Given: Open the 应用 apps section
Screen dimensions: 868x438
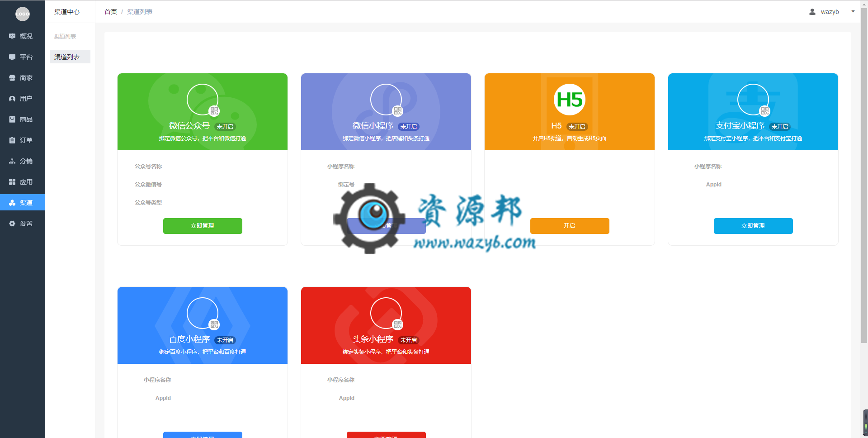Looking at the screenshot, I should point(23,182).
